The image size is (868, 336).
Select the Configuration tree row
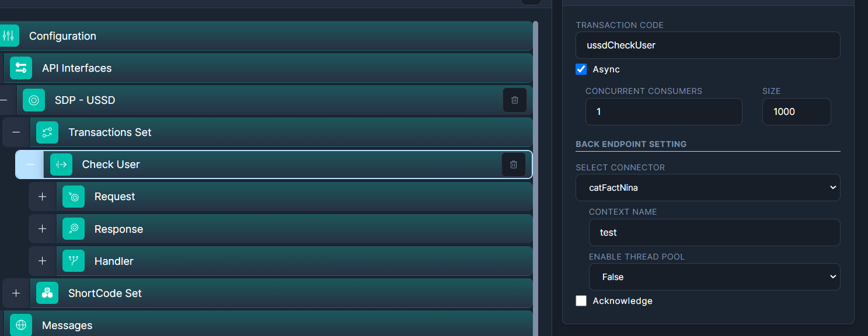[x=266, y=36]
